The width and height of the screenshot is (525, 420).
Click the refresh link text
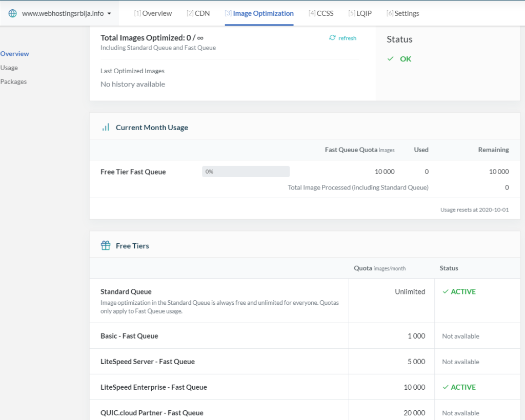347,38
